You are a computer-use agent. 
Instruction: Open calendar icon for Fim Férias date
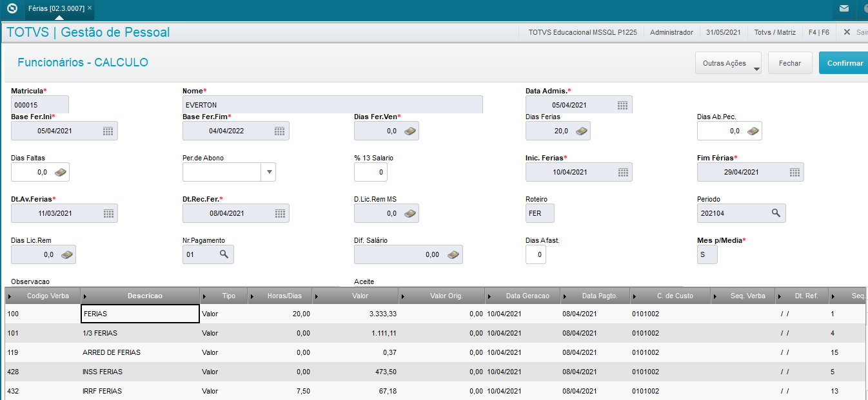coord(795,172)
